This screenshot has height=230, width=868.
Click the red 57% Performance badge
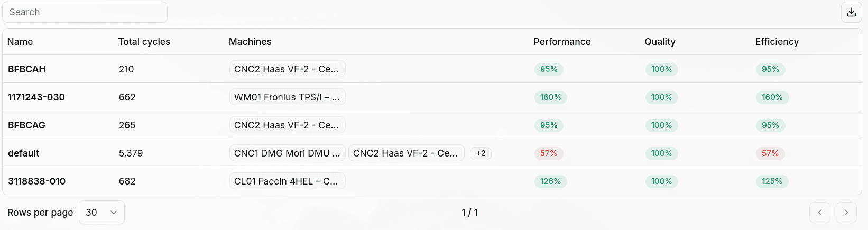click(x=549, y=153)
